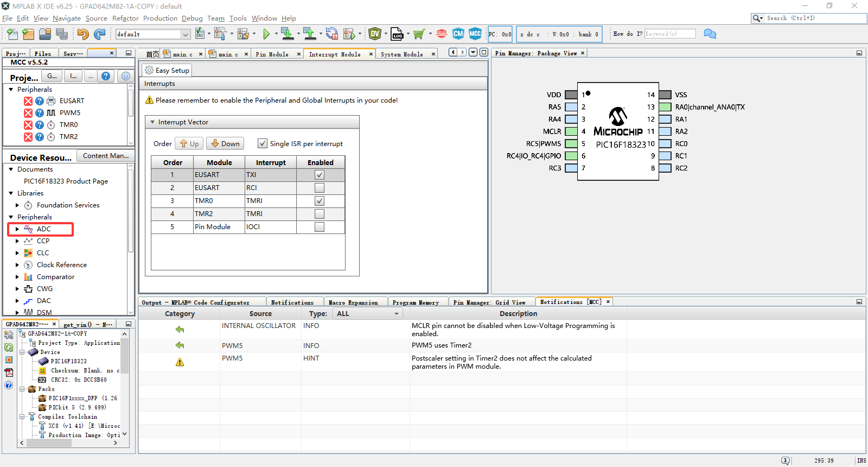Click the Clean and Build icon
868x467 pixels.
coord(243,34)
